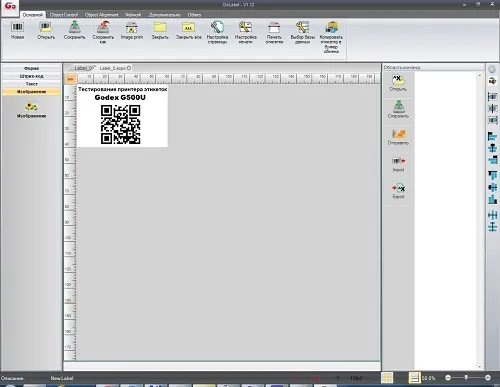Screen dimensions: 500x387
Task: Click the zoom slider handle
Action: 466,377
